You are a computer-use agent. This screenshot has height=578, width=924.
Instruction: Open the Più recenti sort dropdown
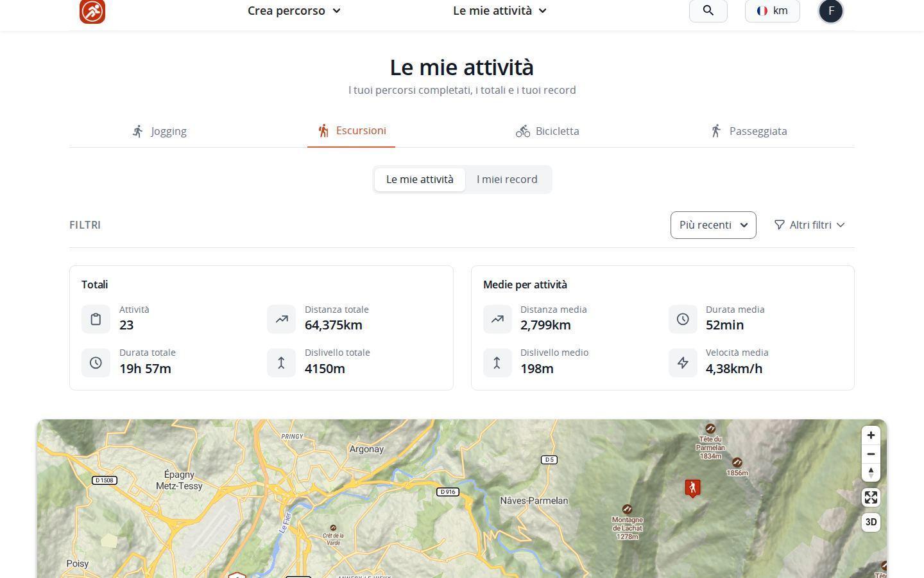click(714, 225)
